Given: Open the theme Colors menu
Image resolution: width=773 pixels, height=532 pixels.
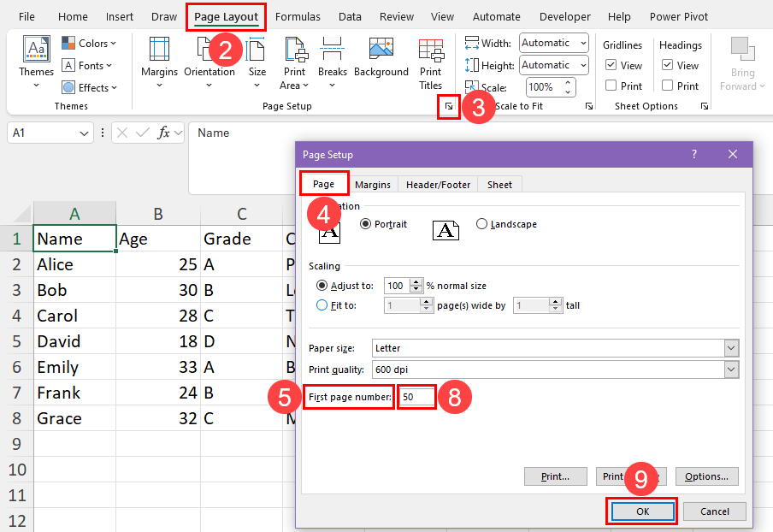Looking at the screenshot, I should coord(89,44).
